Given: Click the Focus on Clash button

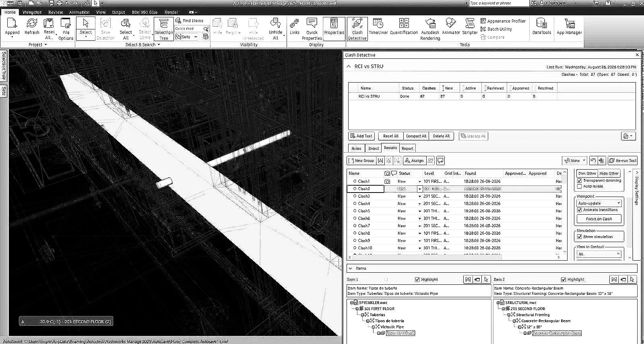Looking at the screenshot, I should pyautogui.click(x=599, y=219).
